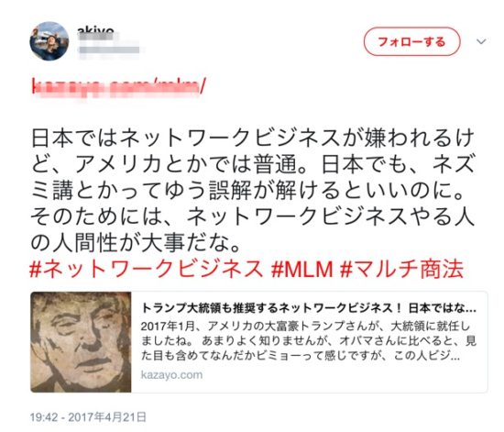Open the blurred username handle

tap(109, 50)
